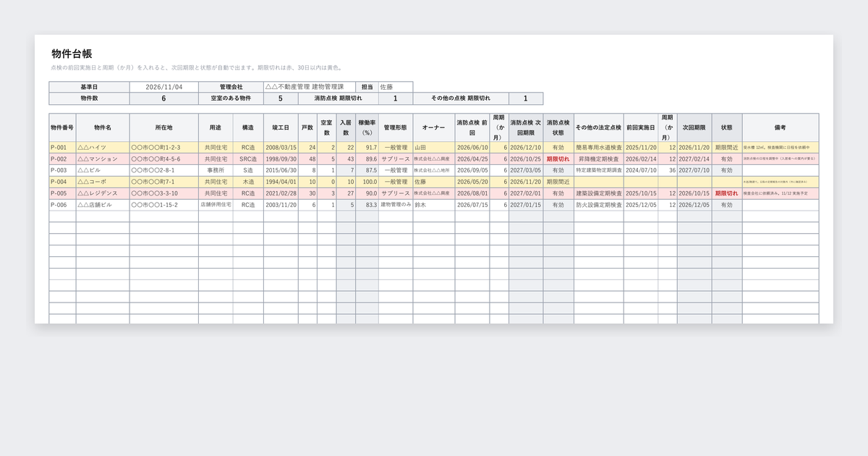Select property name △△店舗ビル
This screenshot has width=868, height=456.
103,205
